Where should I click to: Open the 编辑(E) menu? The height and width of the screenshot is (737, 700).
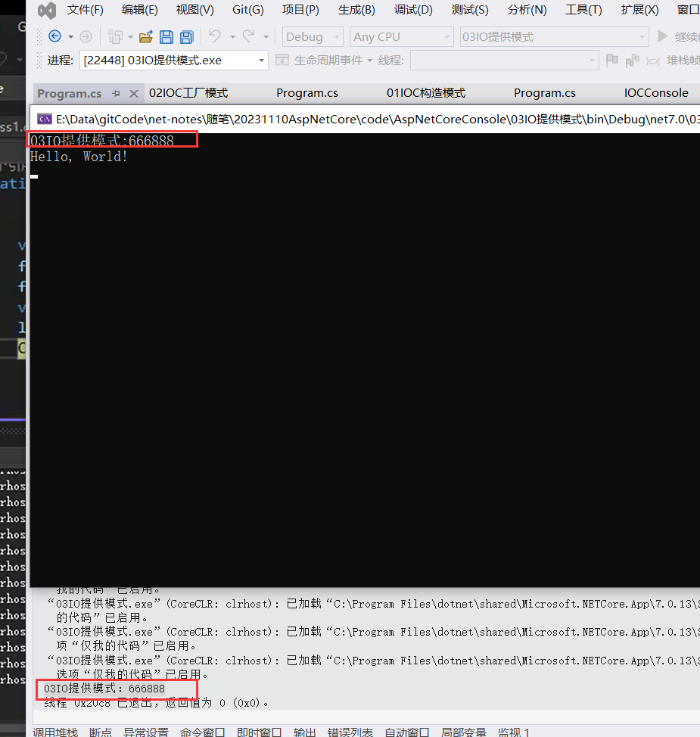click(140, 10)
